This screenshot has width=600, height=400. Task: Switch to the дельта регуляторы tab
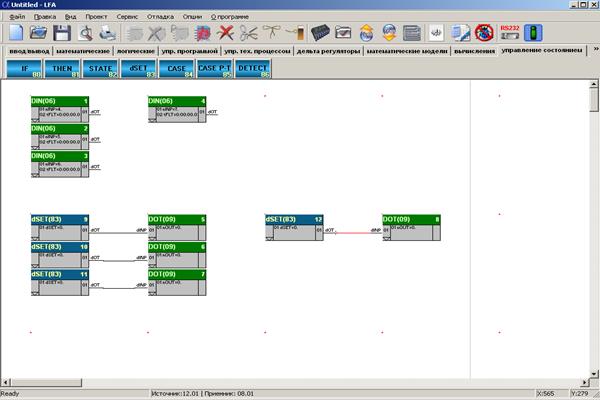click(x=328, y=49)
